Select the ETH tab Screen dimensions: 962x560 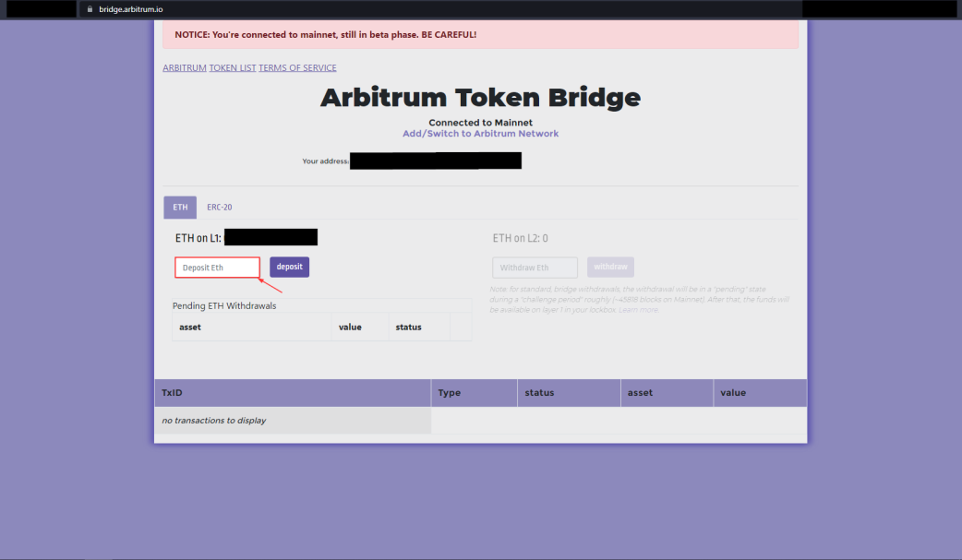pos(180,208)
